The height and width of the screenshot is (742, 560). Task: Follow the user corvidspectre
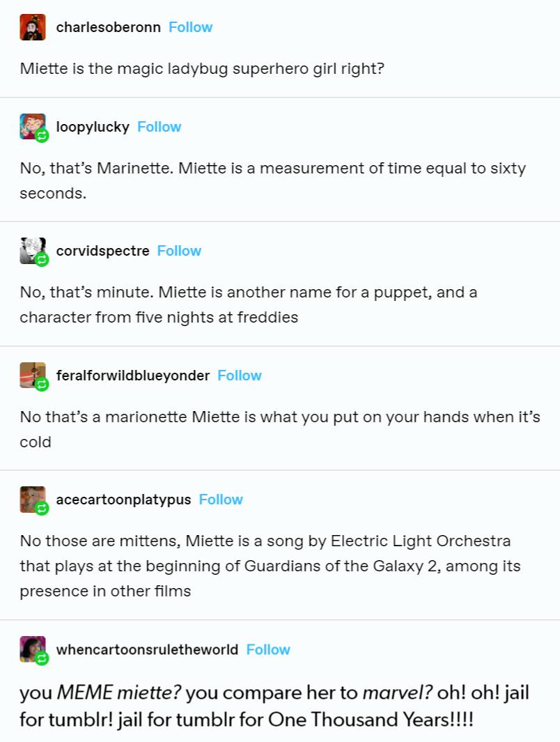click(x=179, y=250)
